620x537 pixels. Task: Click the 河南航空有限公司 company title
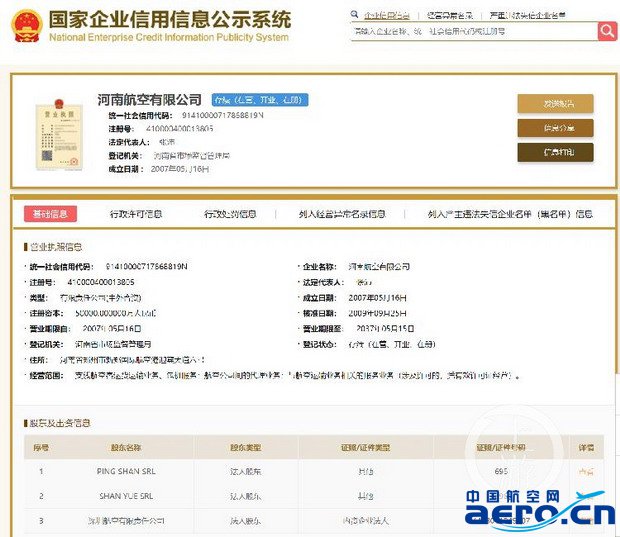click(x=149, y=100)
